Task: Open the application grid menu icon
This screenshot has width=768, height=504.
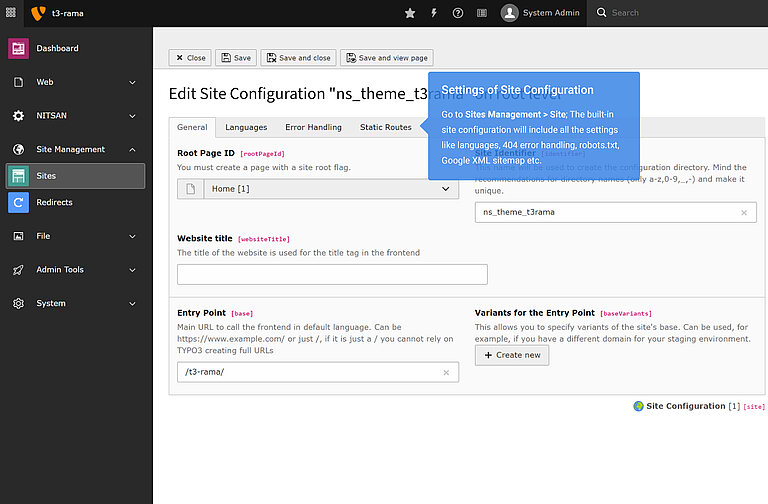Action: click(11, 13)
